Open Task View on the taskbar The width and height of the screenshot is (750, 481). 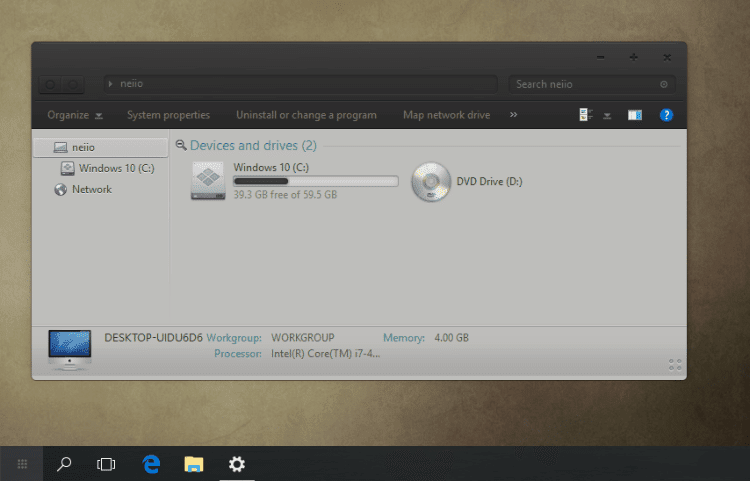[x=106, y=464]
